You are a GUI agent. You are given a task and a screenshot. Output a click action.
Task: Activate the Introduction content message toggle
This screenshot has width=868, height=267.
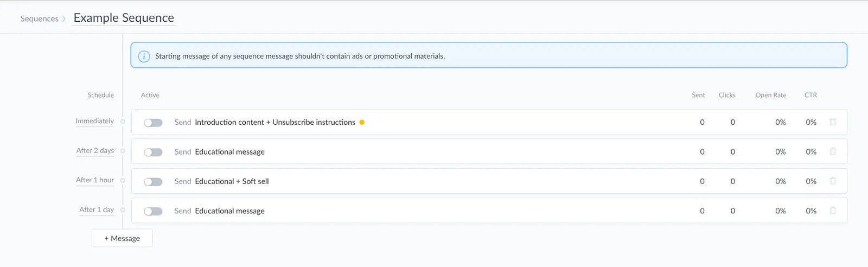coord(153,123)
